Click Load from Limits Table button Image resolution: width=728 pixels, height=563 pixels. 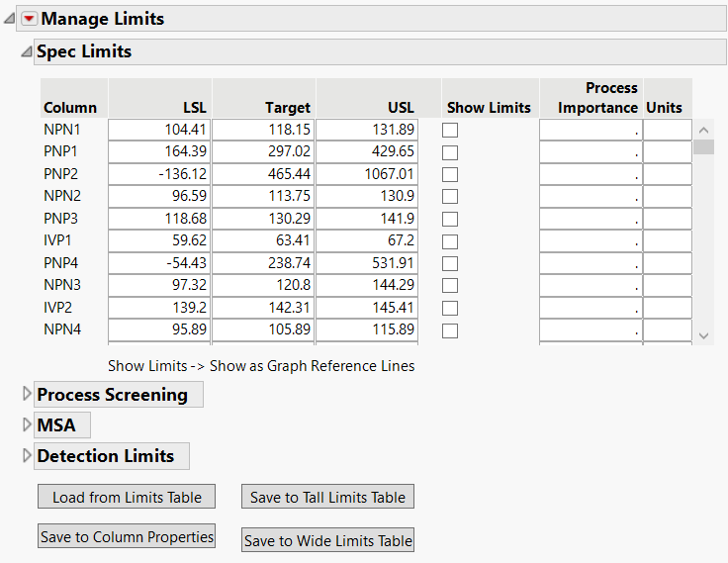tap(127, 497)
